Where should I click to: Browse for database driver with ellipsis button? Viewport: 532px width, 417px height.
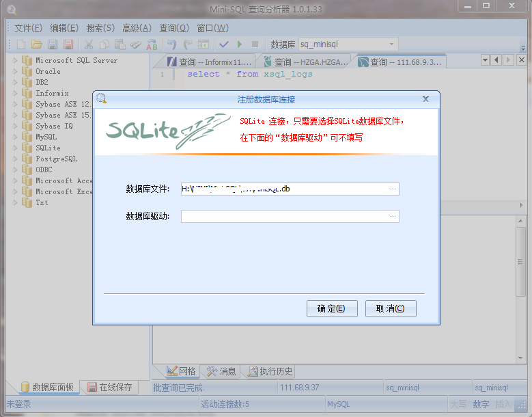[393, 216]
